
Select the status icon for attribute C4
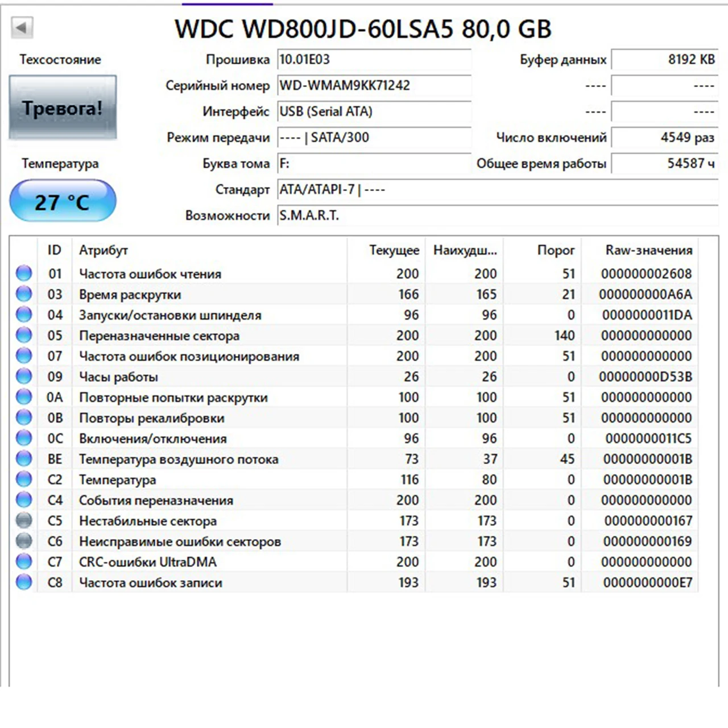(x=24, y=500)
